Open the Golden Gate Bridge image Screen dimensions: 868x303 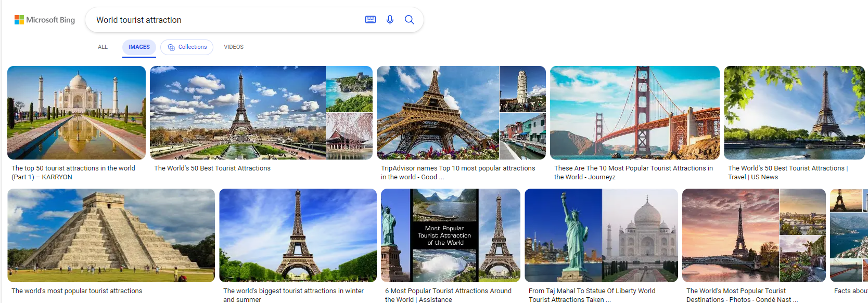[x=634, y=112]
